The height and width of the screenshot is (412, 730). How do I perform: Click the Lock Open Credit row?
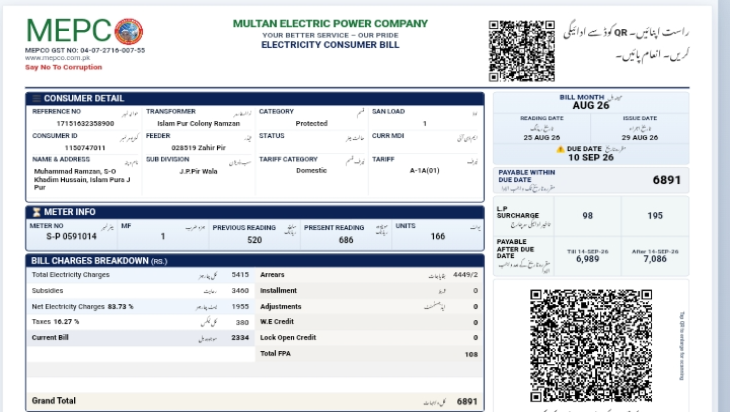coord(369,338)
